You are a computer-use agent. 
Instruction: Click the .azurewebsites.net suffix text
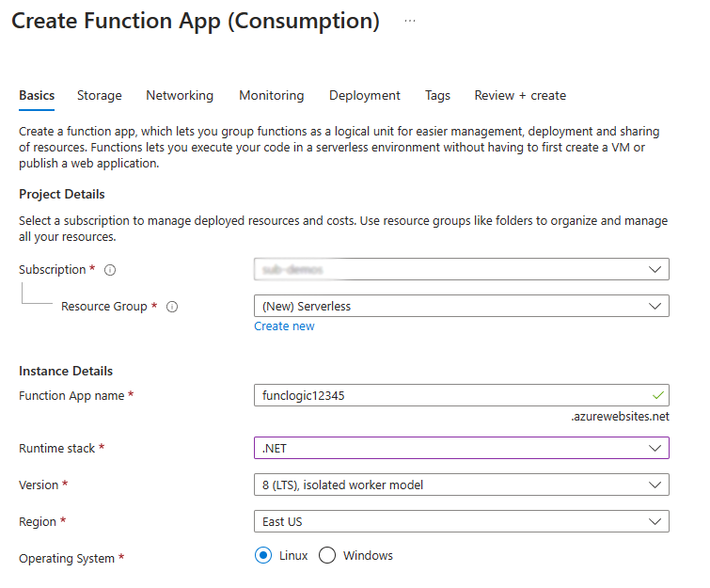pyautogui.click(x=620, y=417)
